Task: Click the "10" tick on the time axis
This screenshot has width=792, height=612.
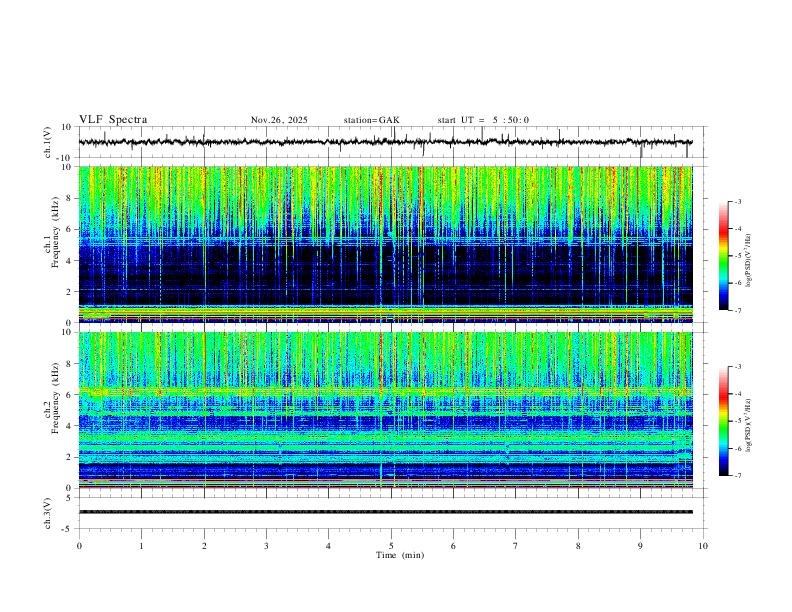Action: tap(703, 546)
